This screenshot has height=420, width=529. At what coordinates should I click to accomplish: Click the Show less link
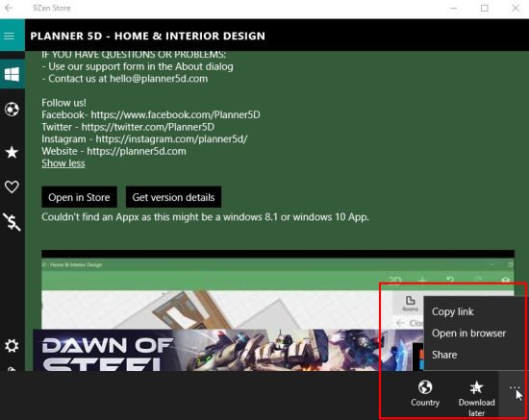[x=63, y=163]
